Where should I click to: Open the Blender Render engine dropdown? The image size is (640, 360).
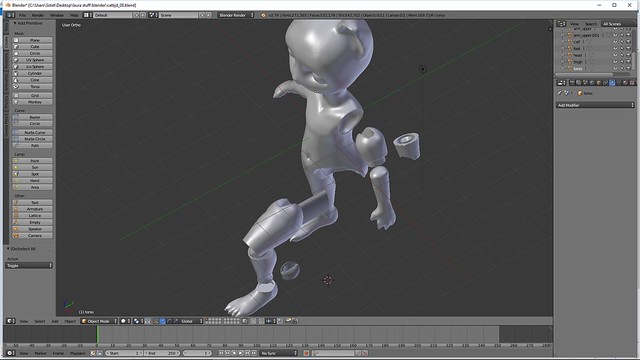click(x=236, y=15)
